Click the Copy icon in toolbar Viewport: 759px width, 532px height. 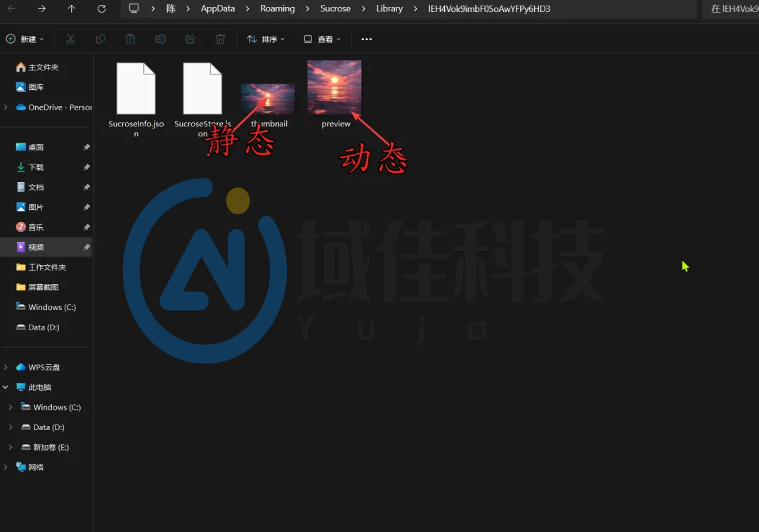pos(100,39)
